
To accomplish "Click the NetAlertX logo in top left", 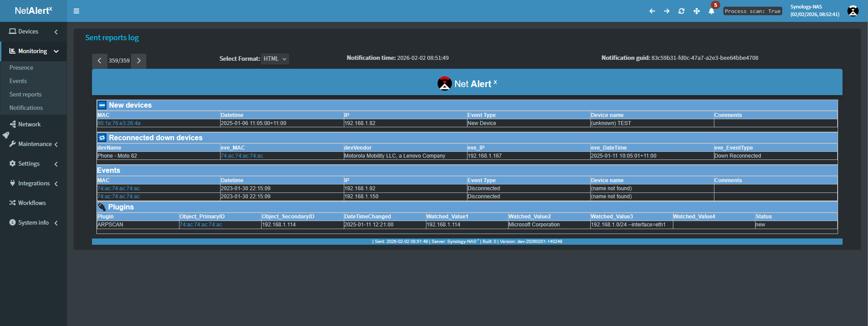I will (x=33, y=11).
